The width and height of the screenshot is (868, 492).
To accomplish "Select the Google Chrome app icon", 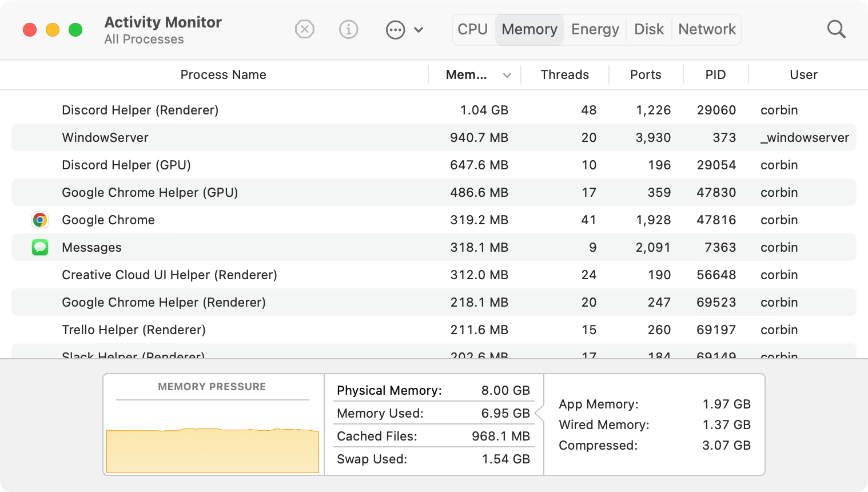I will point(40,220).
